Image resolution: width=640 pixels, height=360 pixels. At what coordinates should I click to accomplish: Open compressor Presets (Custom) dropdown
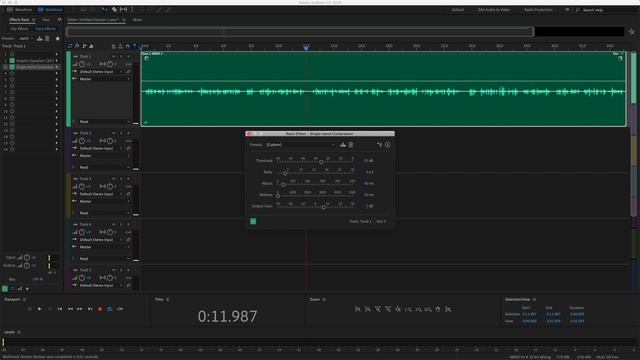tap(300, 145)
